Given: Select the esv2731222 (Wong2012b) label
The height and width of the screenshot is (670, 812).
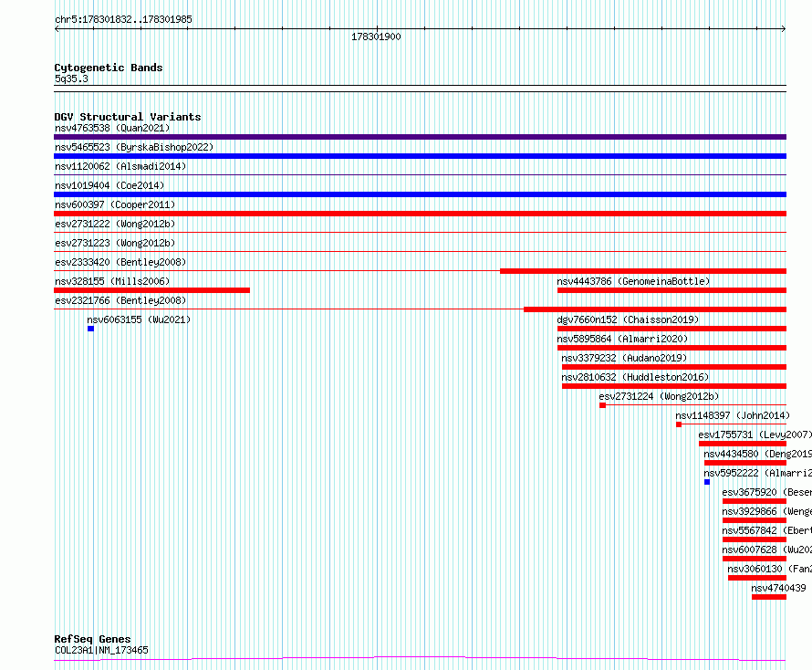Looking at the screenshot, I should point(115,224).
